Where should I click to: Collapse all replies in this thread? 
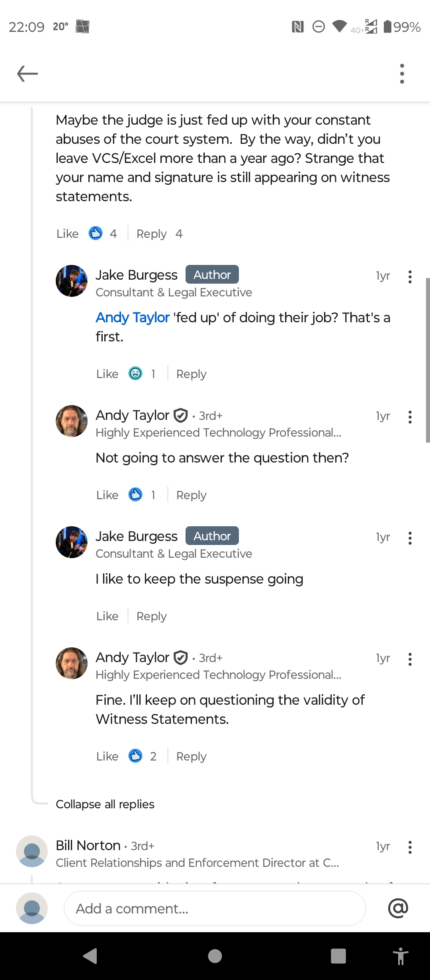click(105, 804)
